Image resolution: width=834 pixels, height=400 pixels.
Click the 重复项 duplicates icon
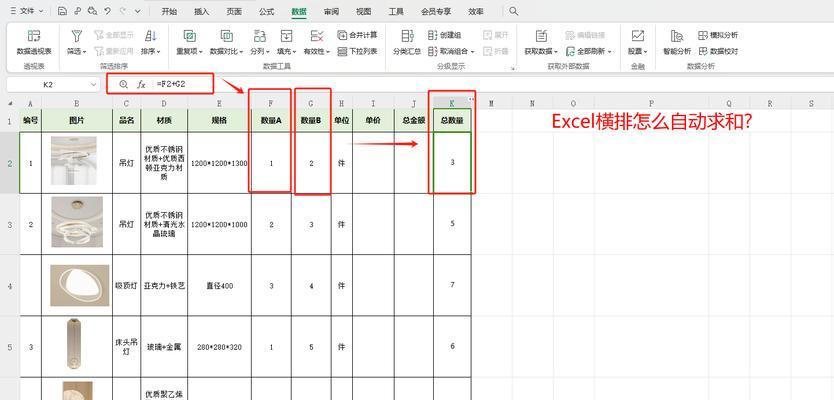point(189,36)
